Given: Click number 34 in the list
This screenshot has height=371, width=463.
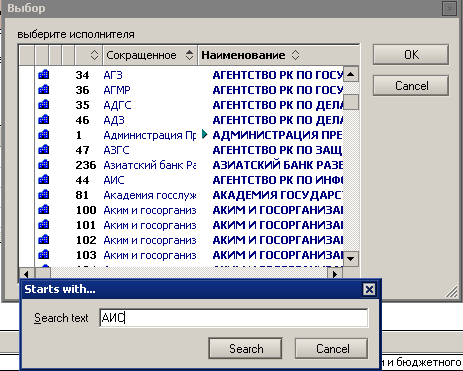Looking at the screenshot, I should pyautogui.click(x=82, y=75).
